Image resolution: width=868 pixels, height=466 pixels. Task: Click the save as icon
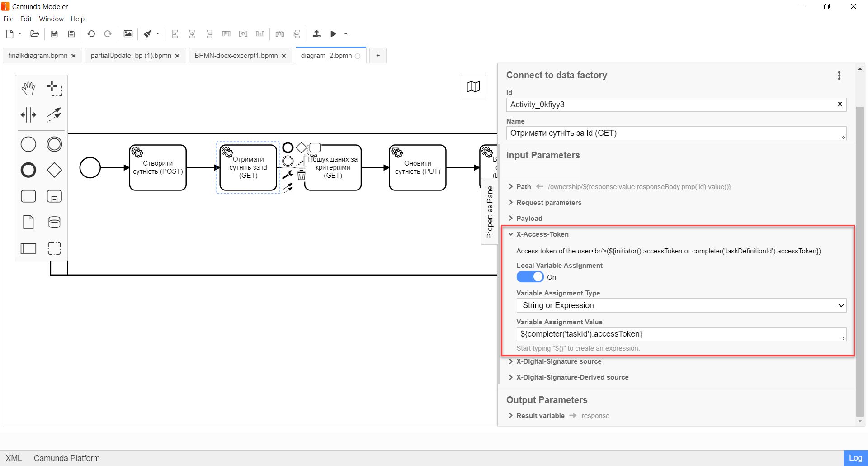point(71,34)
